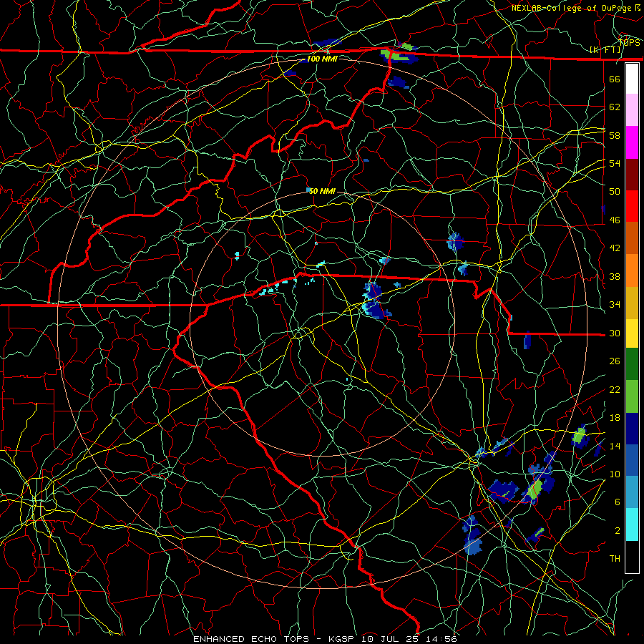Click the legend value "30"
This screenshot has width=644, height=644.
(x=615, y=333)
